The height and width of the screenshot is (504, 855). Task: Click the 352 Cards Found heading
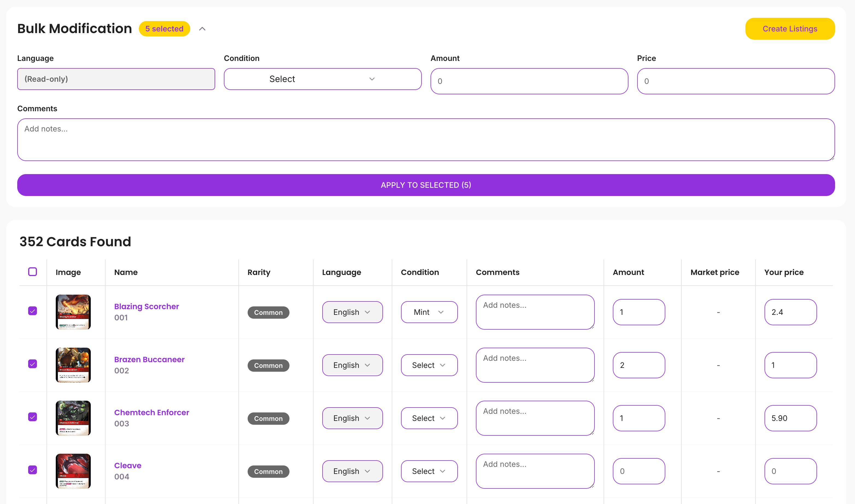[x=75, y=242]
